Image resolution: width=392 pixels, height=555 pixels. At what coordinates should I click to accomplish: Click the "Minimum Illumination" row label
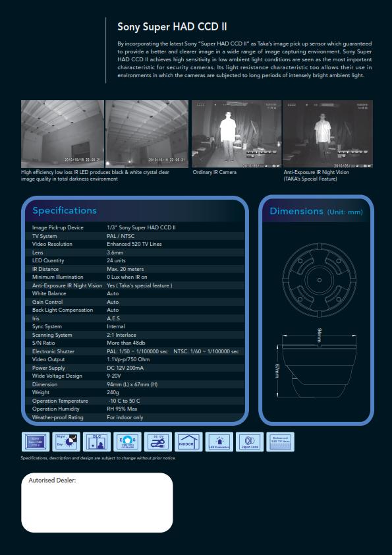(x=58, y=277)
